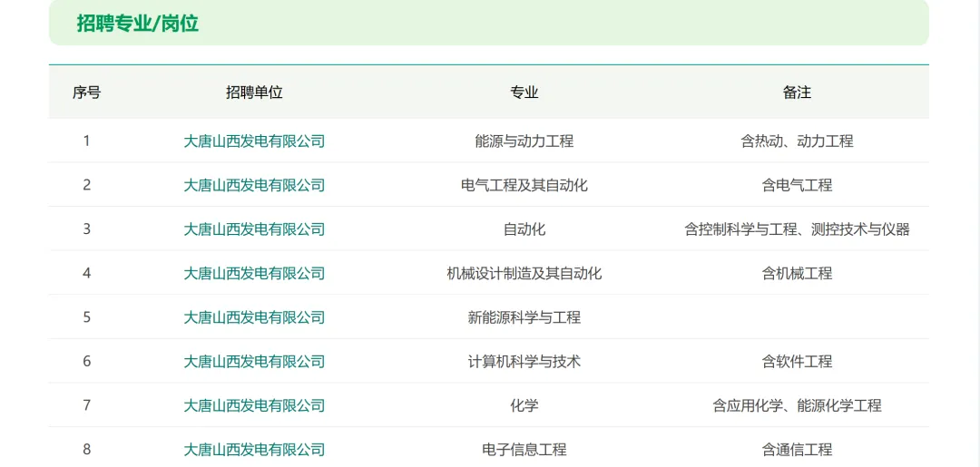Click the 含热动、动力工程 remark
Image resolution: width=980 pixels, height=467 pixels.
797,141
